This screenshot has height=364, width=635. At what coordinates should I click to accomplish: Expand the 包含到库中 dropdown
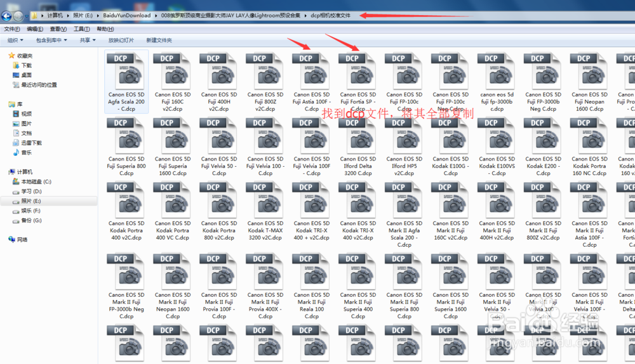coord(51,40)
